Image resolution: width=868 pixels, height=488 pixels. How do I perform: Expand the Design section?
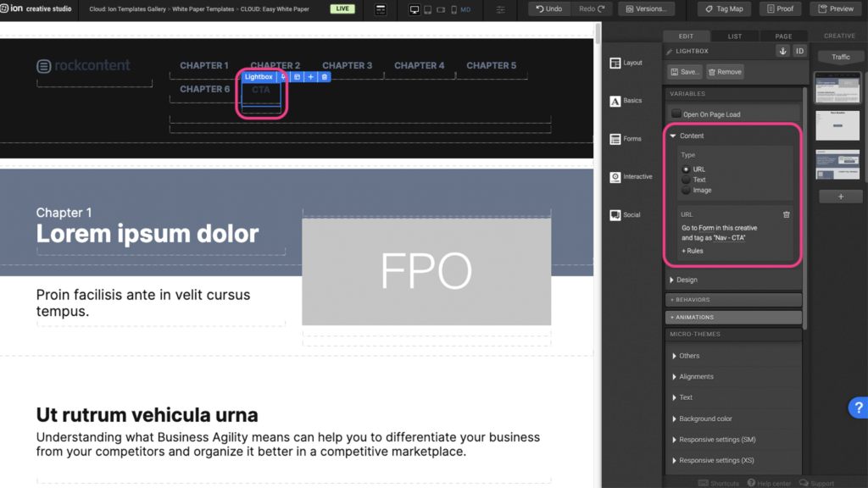coord(673,280)
